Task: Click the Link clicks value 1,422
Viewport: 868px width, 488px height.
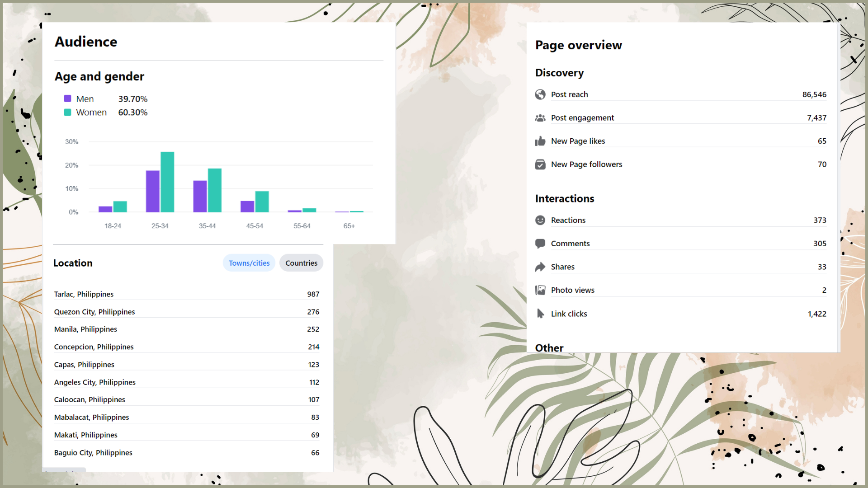Action: coord(816,314)
